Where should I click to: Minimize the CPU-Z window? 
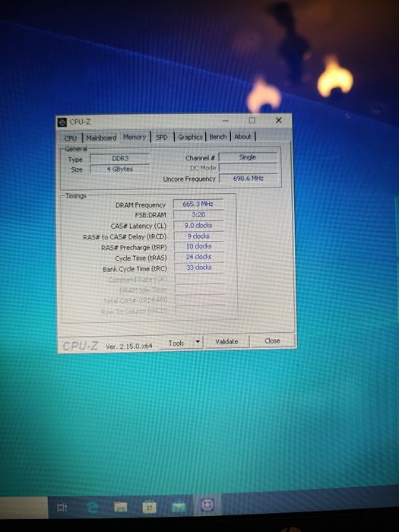point(225,120)
